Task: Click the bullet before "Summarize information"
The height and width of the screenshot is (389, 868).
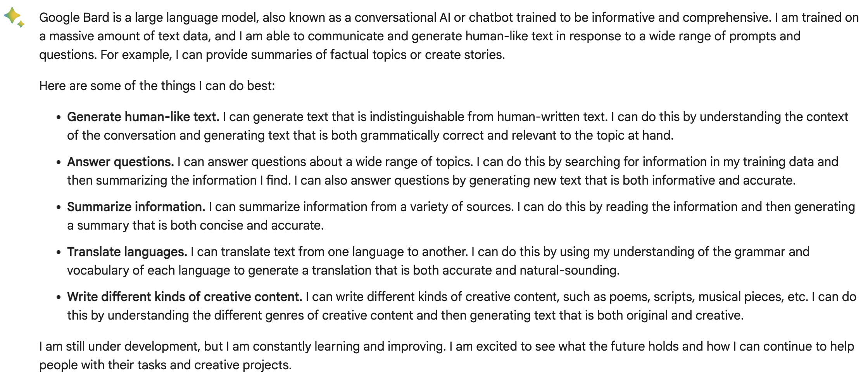Action: [x=59, y=207]
